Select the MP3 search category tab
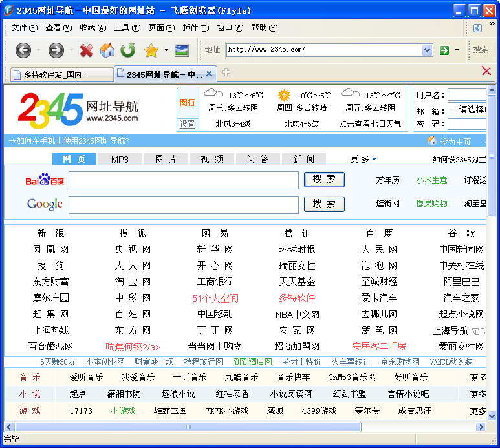This screenshot has height=448, width=500. coord(120,159)
